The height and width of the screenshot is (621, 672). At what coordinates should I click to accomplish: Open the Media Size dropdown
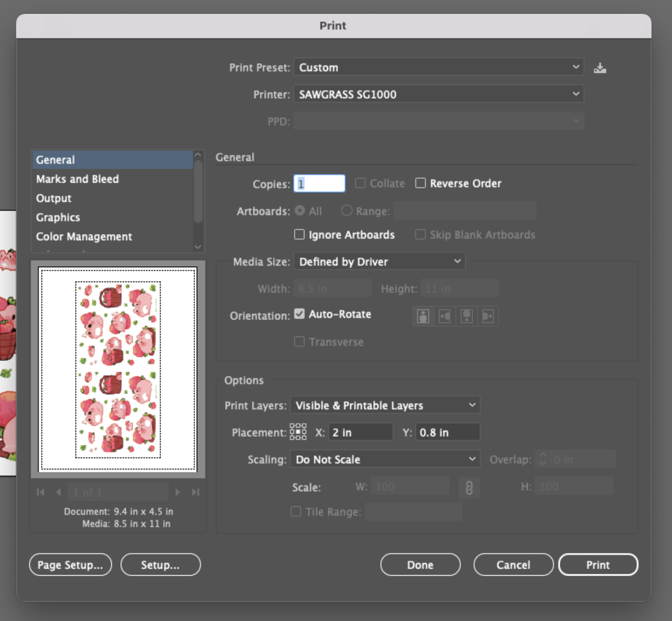[x=379, y=261]
